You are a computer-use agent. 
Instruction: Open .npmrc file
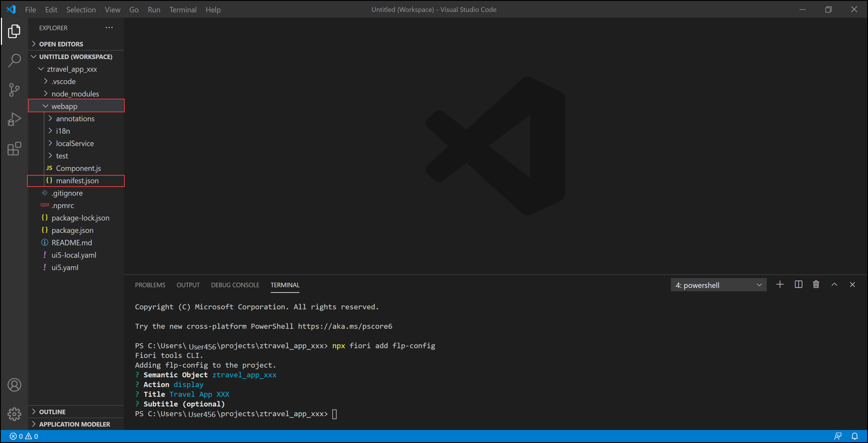click(x=76, y=205)
